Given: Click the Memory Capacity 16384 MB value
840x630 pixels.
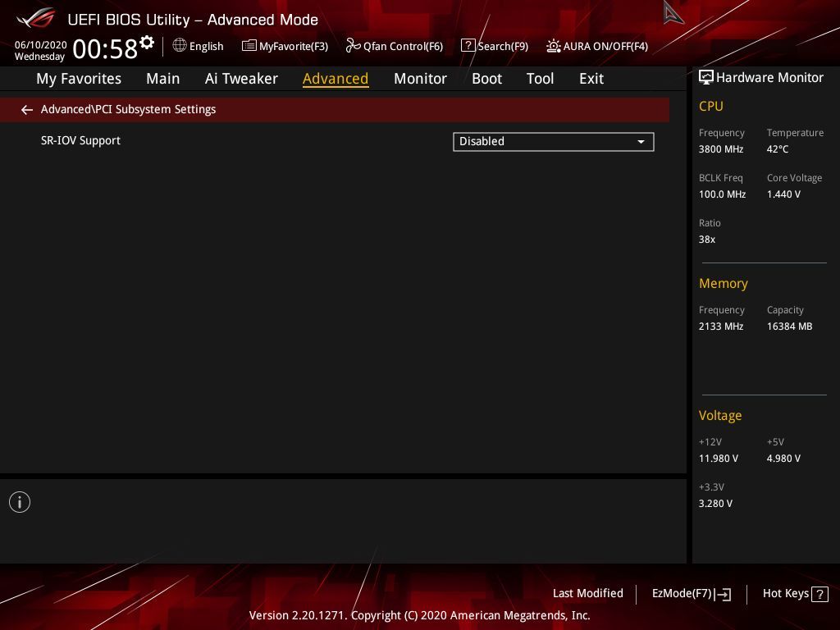Looking at the screenshot, I should pos(789,326).
